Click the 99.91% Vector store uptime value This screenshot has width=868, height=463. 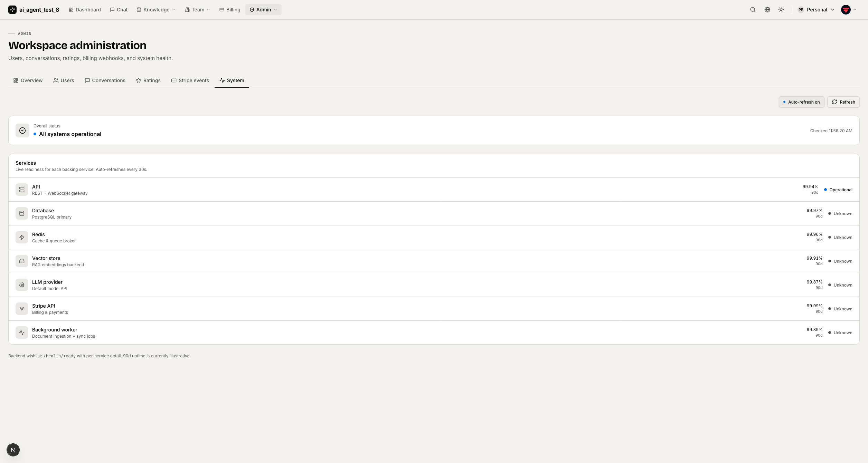tap(814, 258)
